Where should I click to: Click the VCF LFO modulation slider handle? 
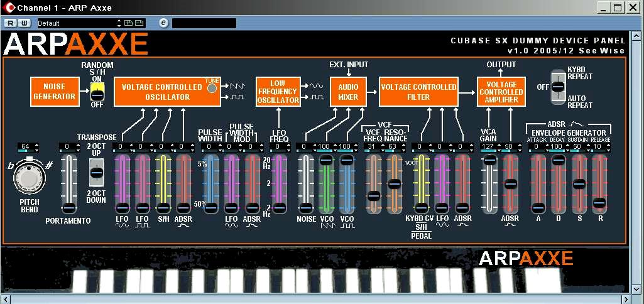442,208
